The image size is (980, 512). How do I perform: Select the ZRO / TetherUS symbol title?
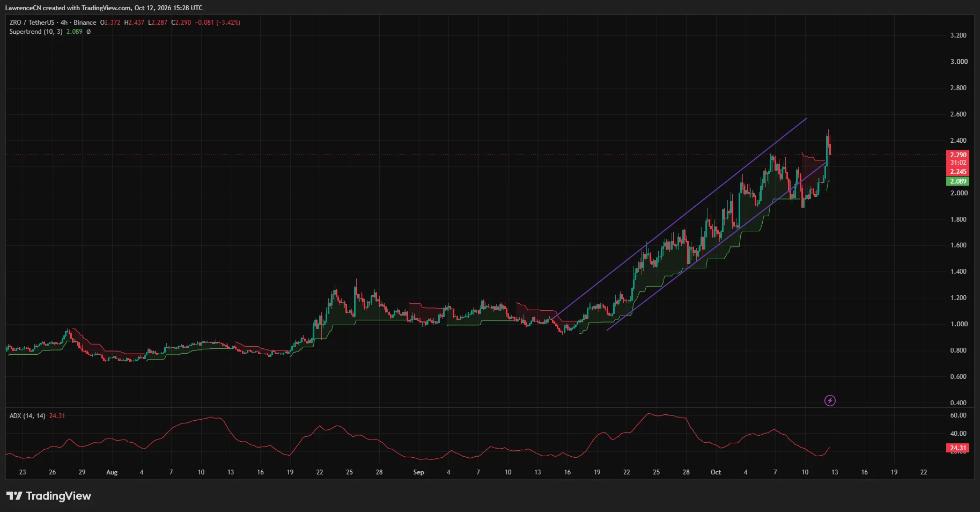[32, 23]
